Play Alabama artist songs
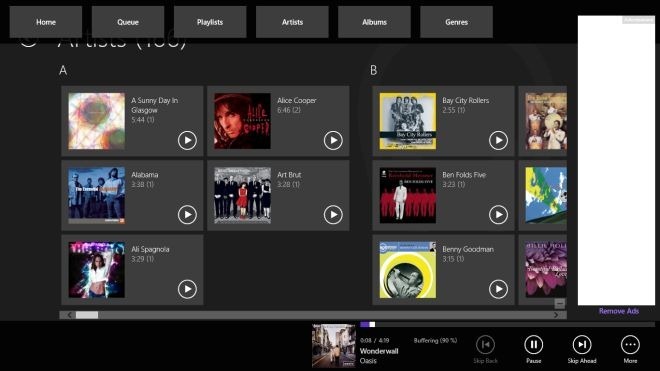The width and height of the screenshot is (660, 371). tap(187, 215)
